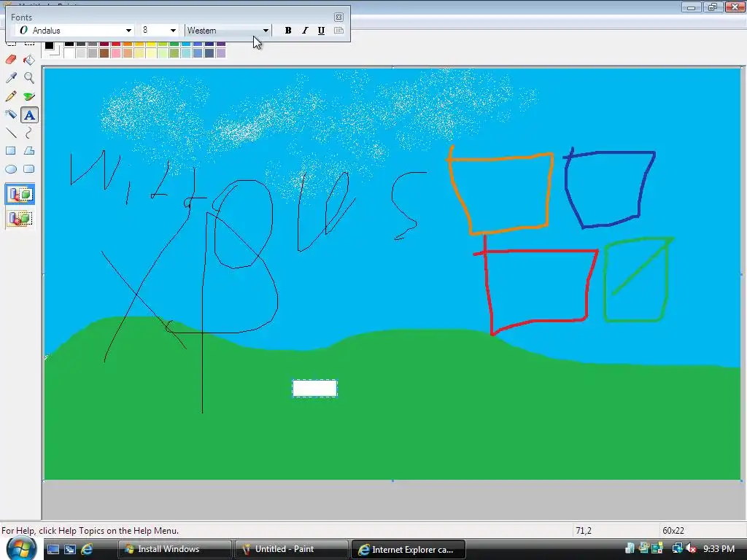The image size is (747, 560).
Task: Select the Polygon shape tool
Action: coord(29,151)
